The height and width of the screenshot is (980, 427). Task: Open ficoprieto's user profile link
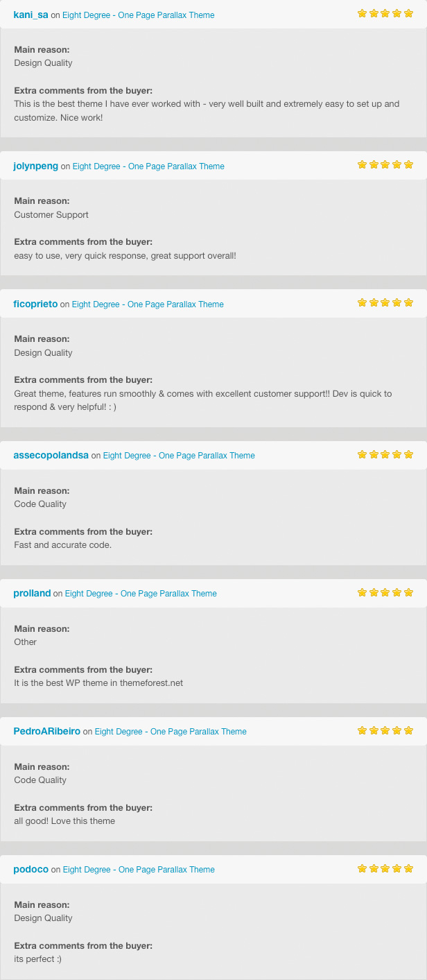35,304
